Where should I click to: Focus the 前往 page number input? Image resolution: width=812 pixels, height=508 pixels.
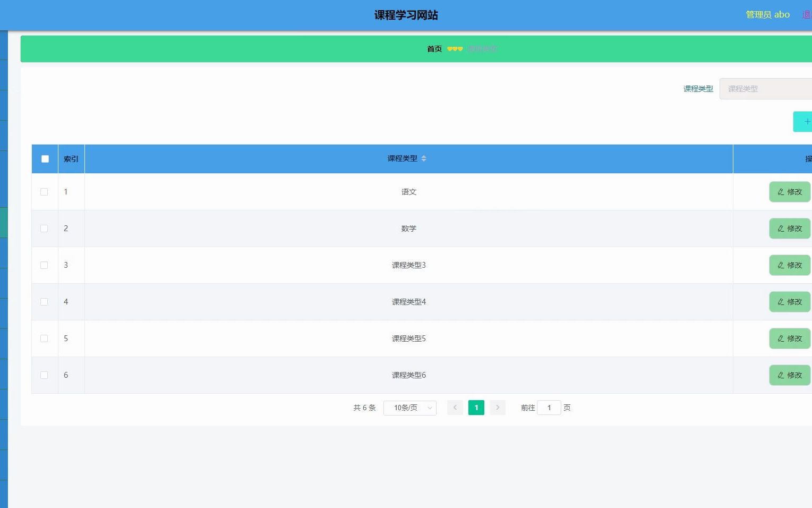click(549, 408)
